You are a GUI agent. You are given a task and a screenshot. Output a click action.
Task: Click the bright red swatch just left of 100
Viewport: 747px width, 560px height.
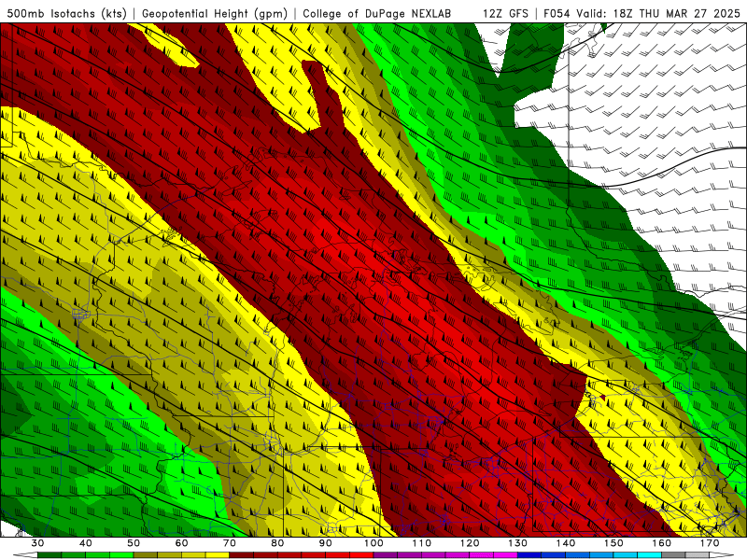[x=361, y=555]
